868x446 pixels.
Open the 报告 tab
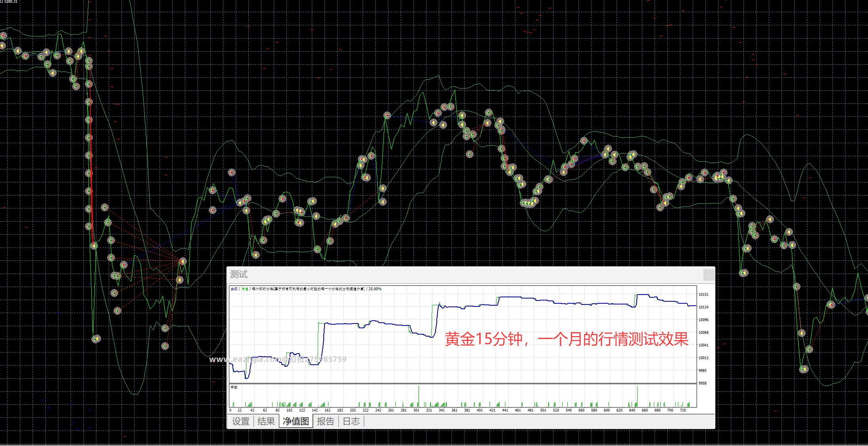pos(326,421)
